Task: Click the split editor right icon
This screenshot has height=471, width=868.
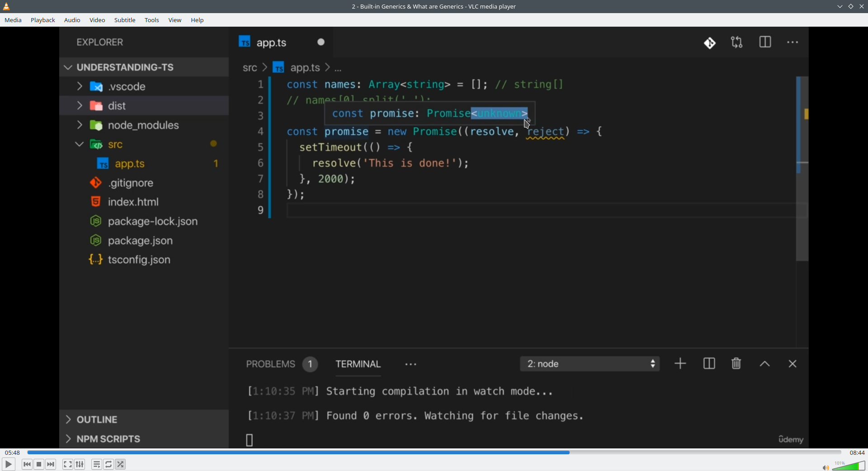Action: click(765, 42)
